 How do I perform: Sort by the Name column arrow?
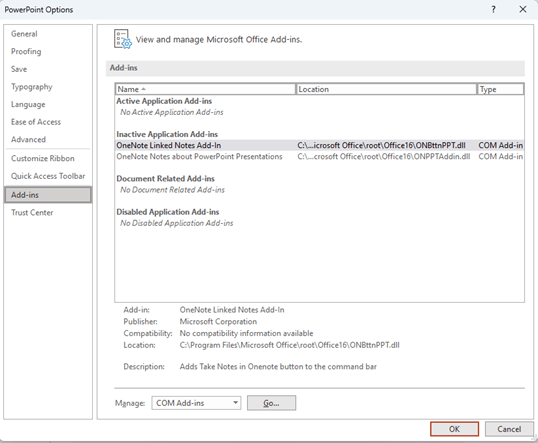143,89
